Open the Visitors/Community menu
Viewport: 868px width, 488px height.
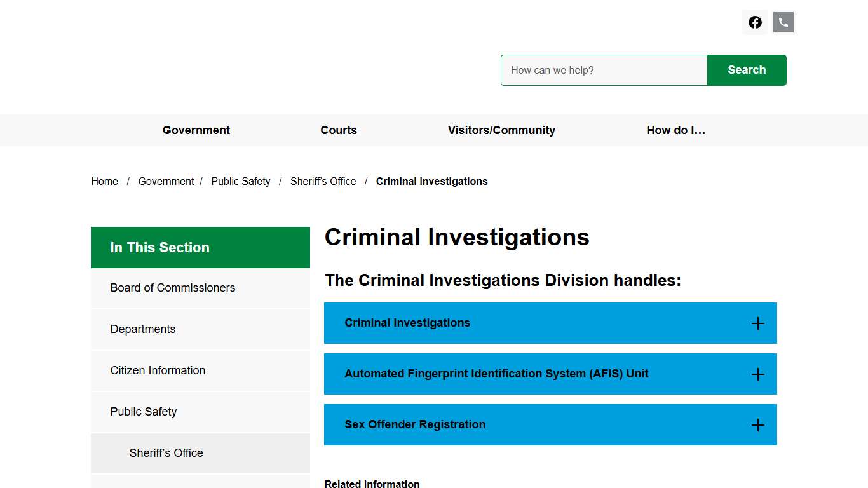tap(501, 130)
